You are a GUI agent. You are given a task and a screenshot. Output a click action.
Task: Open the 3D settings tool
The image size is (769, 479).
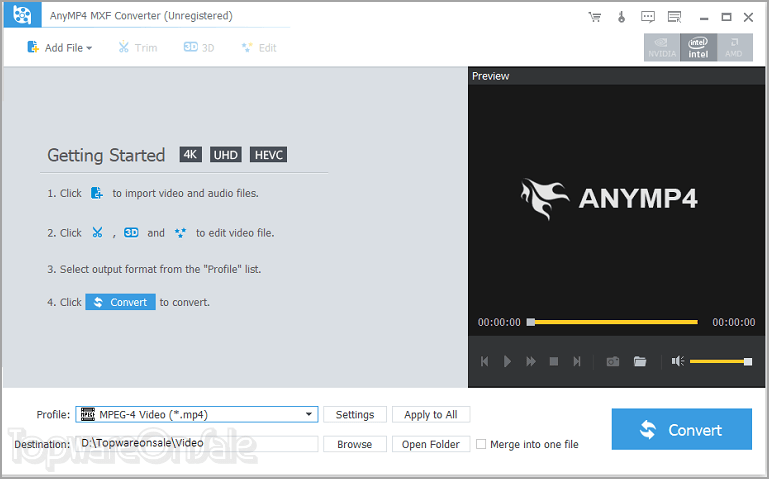199,48
